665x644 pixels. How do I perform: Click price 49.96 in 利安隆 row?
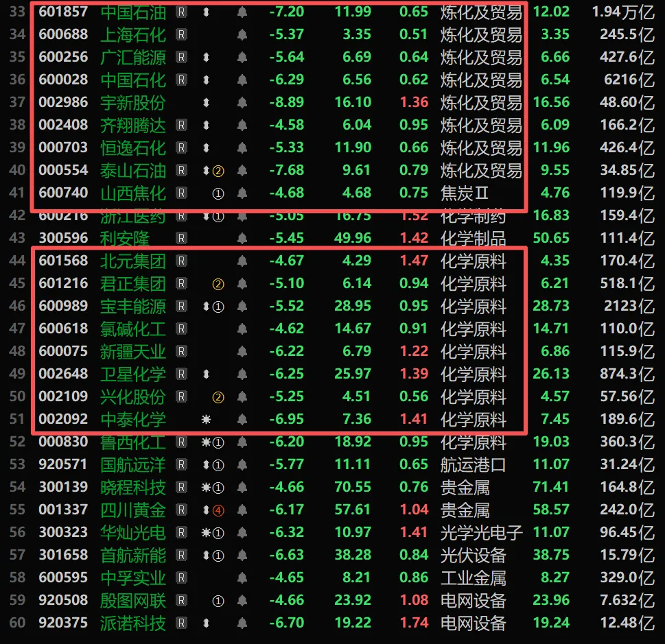click(353, 238)
